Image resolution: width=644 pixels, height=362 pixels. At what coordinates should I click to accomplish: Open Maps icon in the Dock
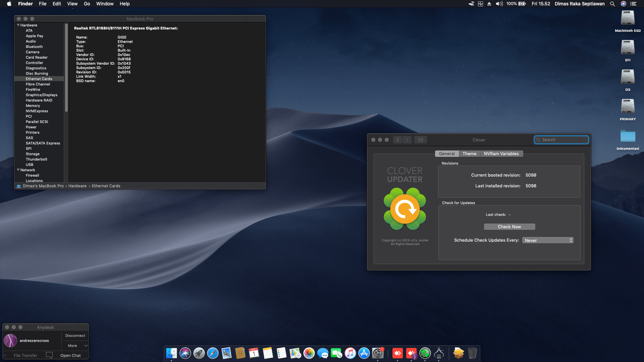(x=295, y=353)
